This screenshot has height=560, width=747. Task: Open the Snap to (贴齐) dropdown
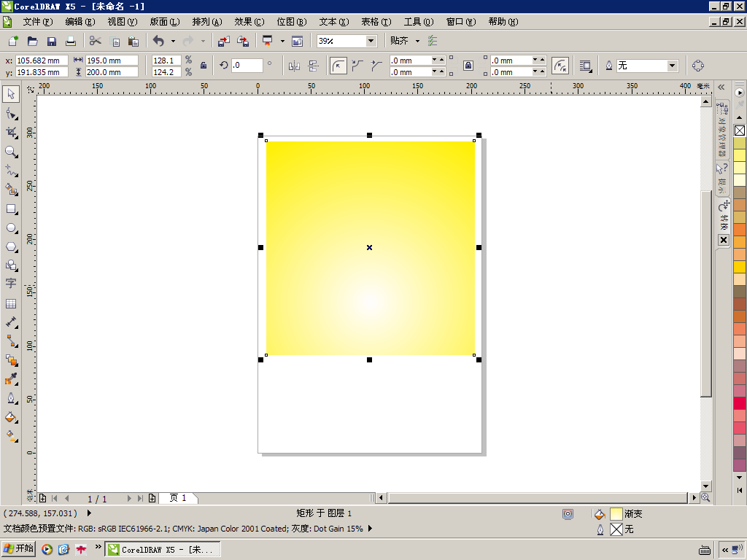tap(417, 41)
